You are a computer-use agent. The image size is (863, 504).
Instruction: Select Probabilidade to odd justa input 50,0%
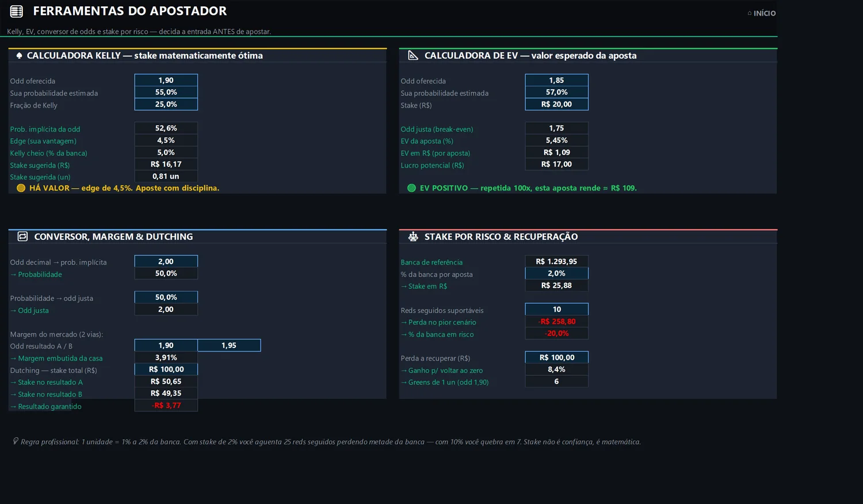coord(166,297)
